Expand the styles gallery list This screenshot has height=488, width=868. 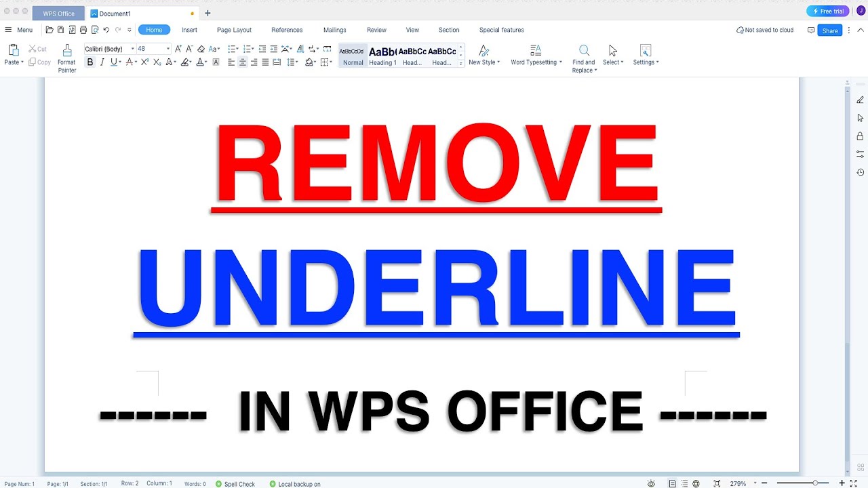point(461,64)
